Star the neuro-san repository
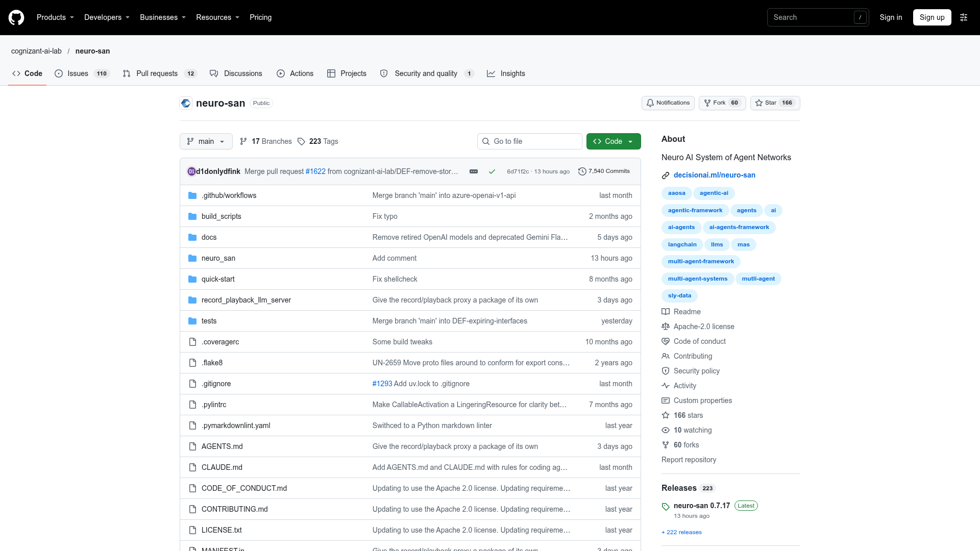980x551 pixels. click(775, 103)
